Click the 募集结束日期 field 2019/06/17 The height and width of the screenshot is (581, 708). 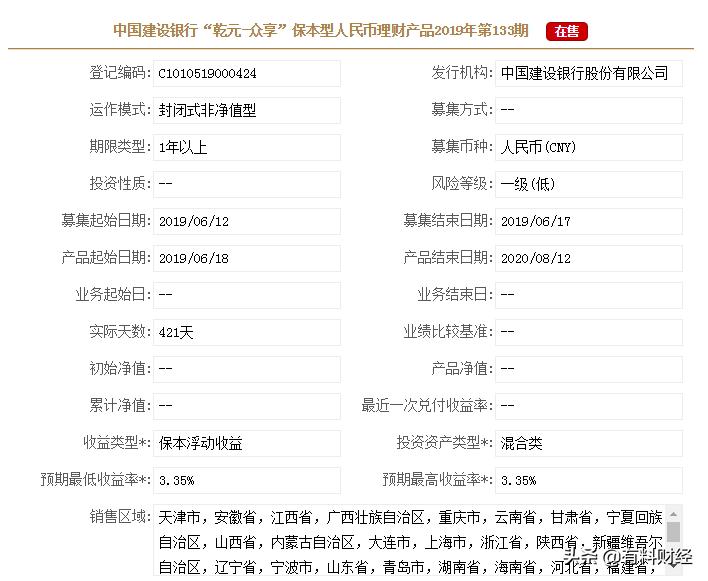tap(589, 221)
